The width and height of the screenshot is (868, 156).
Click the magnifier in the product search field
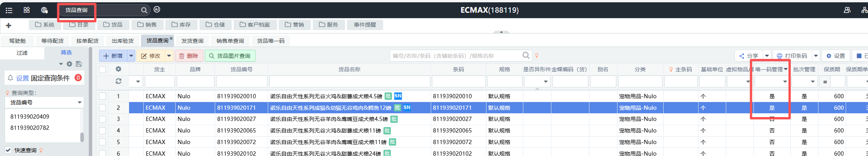526,55
